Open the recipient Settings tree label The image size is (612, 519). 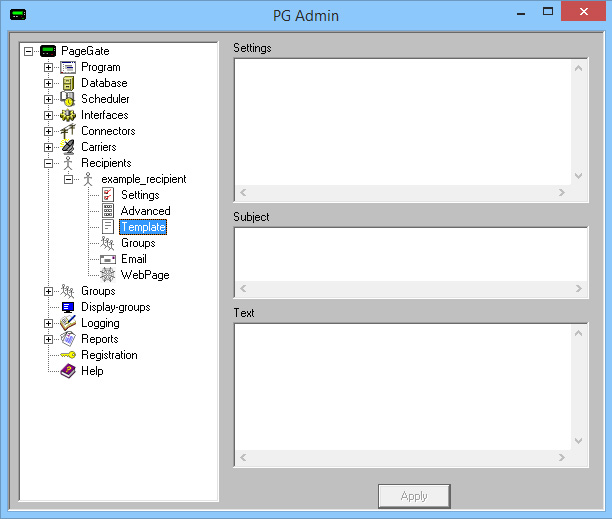pyautogui.click(x=140, y=195)
